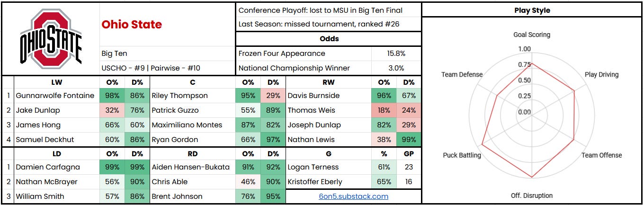Select the Ohio State team title

pos(132,25)
